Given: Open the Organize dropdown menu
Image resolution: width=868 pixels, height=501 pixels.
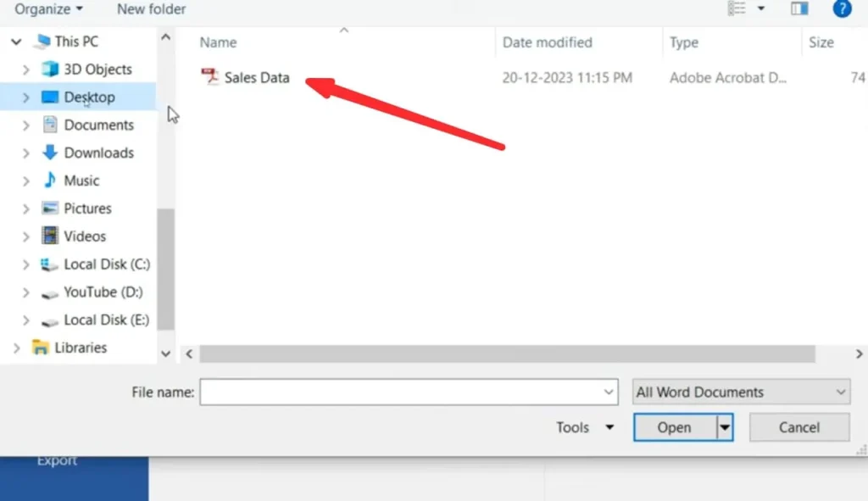Looking at the screenshot, I should point(48,8).
